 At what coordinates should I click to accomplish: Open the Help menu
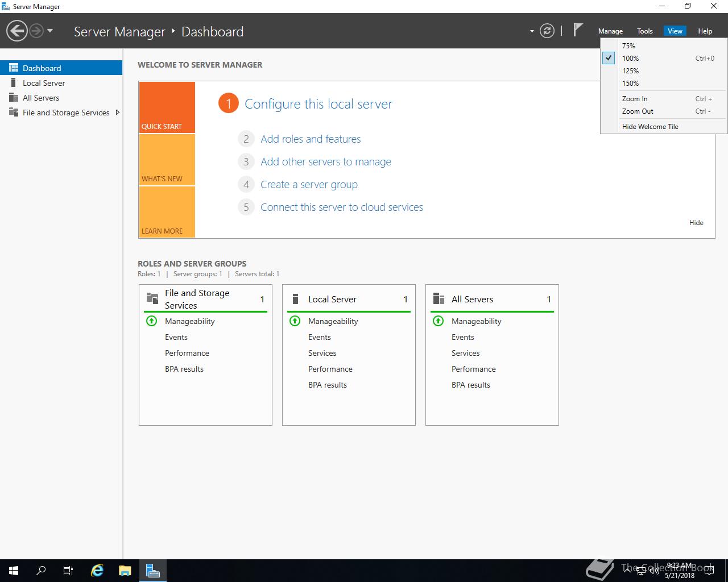[x=705, y=31]
